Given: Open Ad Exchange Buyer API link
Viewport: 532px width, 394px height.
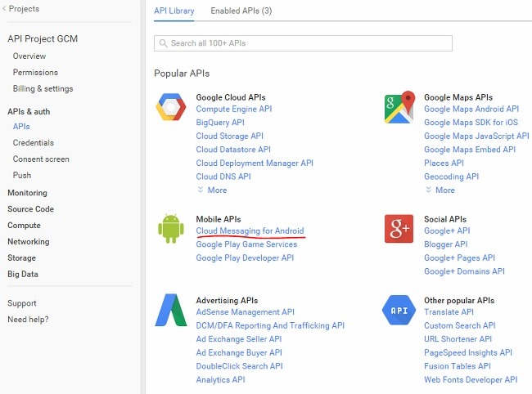Looking at the screenshot, I should [x=239, y=353].
